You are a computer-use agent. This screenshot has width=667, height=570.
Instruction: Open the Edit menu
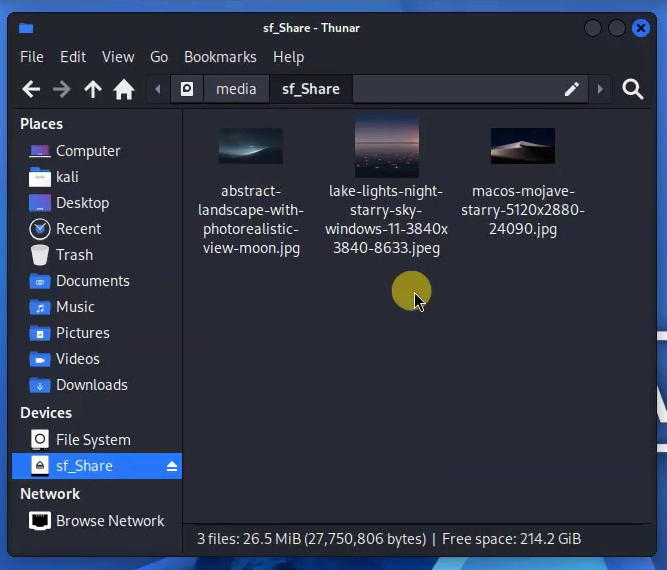coord(73,57)
